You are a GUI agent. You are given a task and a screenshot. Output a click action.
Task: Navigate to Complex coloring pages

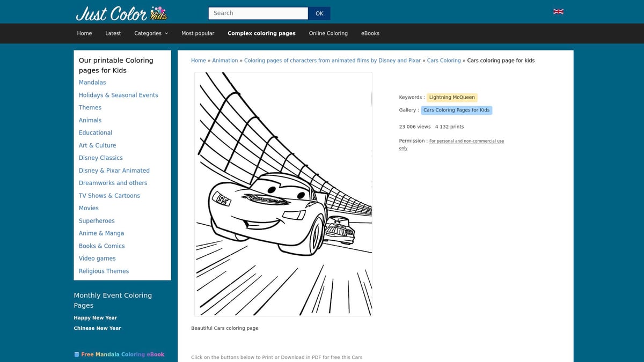point(261,33)
